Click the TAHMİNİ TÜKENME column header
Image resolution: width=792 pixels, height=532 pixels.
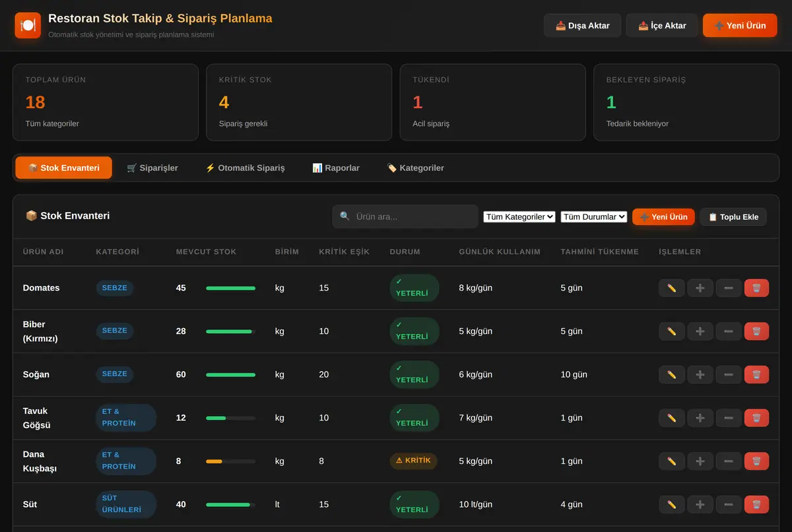click(600, 251)
